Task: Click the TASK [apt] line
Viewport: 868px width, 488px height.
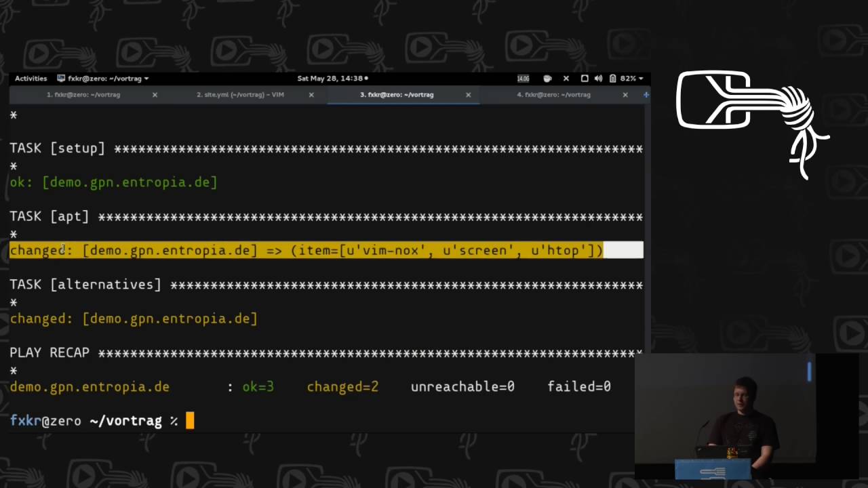Action: (326, 217)
